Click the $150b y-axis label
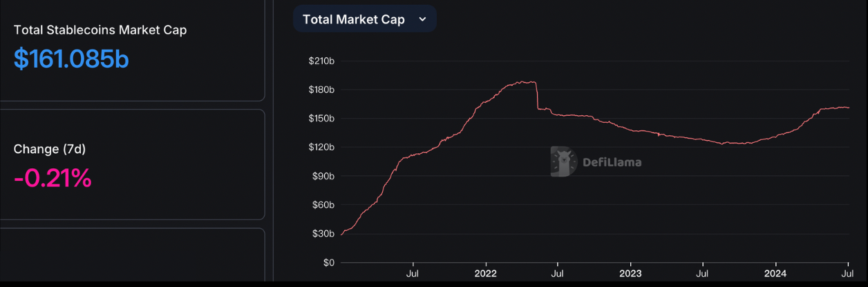This screenshot has width=868, height=287. (x=321, y=119)
